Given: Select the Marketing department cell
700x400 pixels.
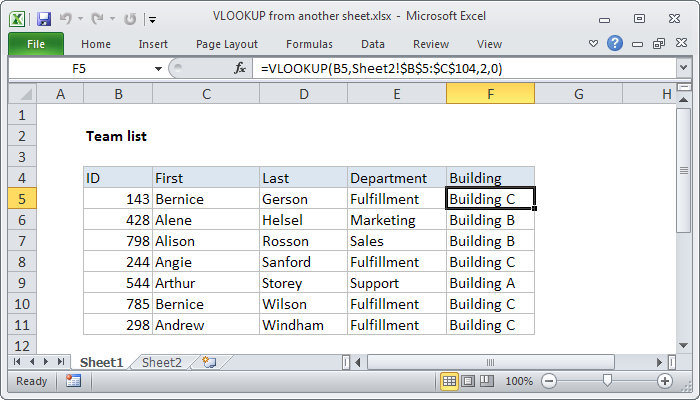Looking at the screenshot, I should tap(396, 220).
